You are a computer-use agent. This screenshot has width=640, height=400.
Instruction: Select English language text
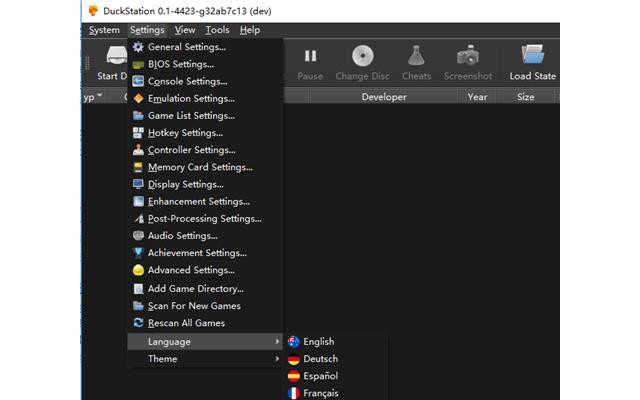pos(318,342)
